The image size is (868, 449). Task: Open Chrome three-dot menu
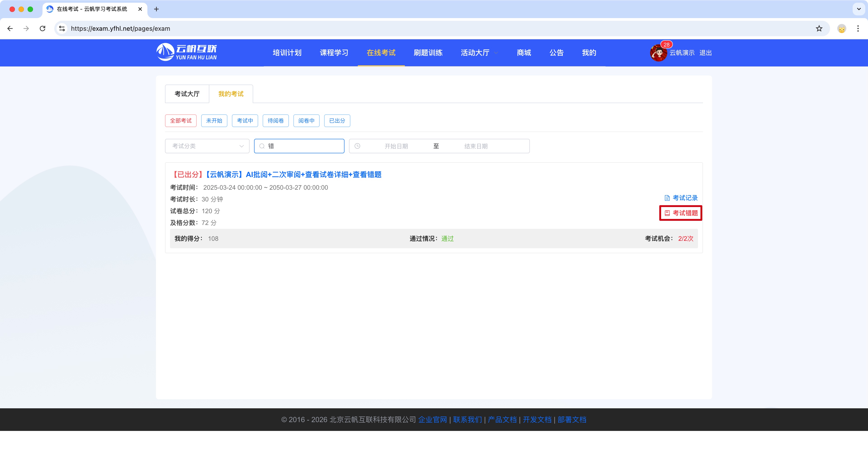click(x=858, y=29)
